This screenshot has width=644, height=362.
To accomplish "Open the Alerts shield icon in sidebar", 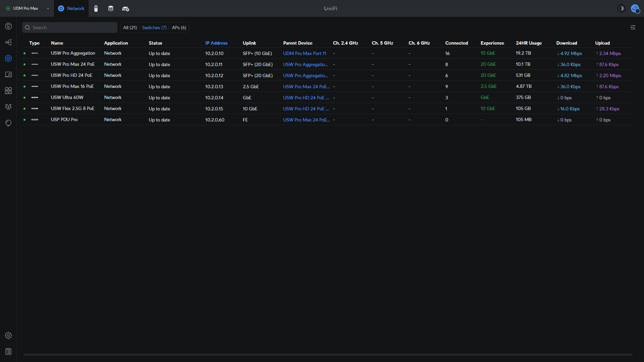I will 8,123.
